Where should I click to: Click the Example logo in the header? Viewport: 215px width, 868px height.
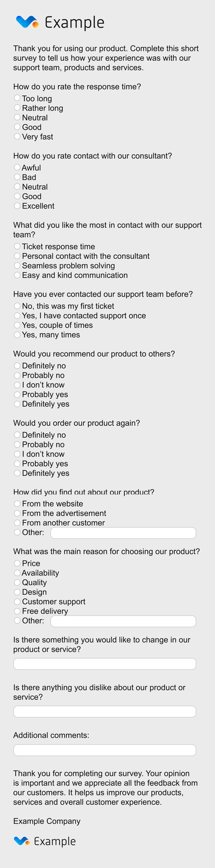[x=60, y=23]
